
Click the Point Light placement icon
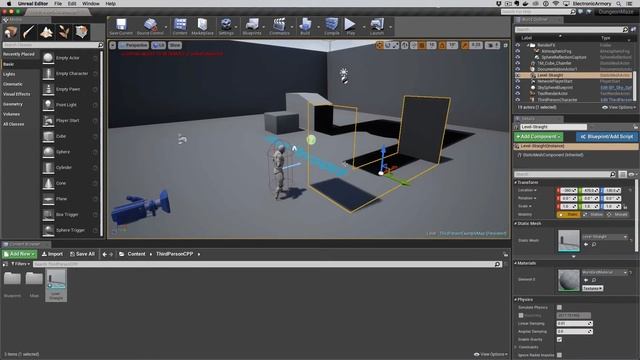[48, 105]
